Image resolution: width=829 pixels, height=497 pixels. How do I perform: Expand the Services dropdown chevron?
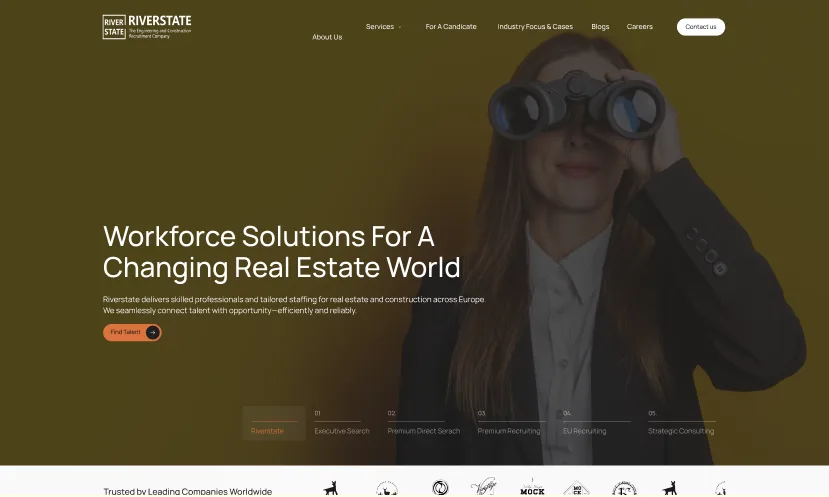coord(400,27)
